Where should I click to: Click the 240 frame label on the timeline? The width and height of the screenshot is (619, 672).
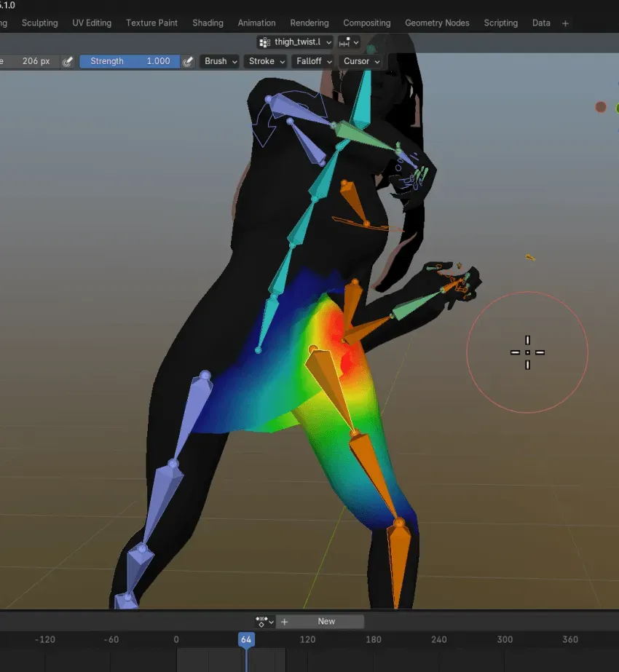(439, 639)
